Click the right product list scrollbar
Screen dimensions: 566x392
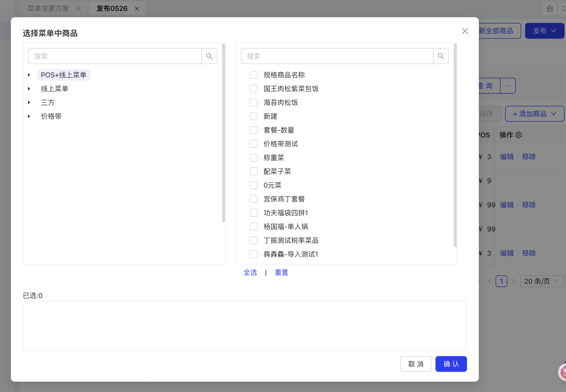coord(455,145)
